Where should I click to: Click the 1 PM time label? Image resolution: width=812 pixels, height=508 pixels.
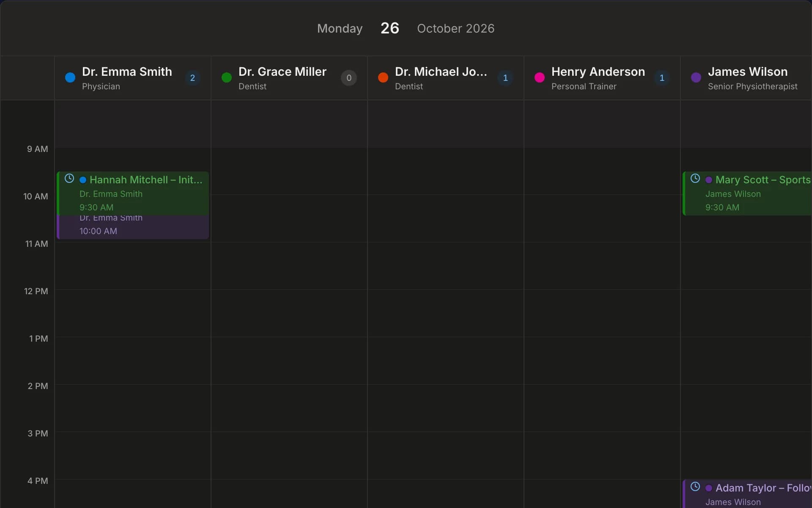pos(38,339)
